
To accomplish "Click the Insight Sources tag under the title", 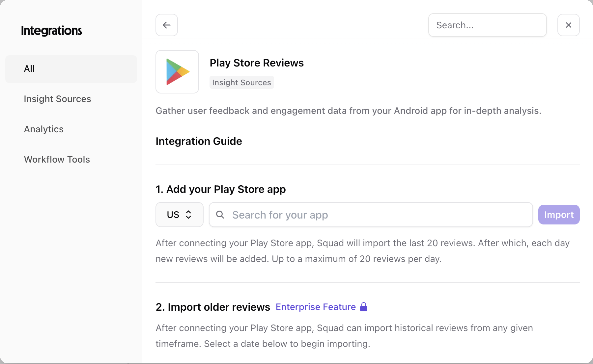I will pyautogui.click(x=242, y=82).
